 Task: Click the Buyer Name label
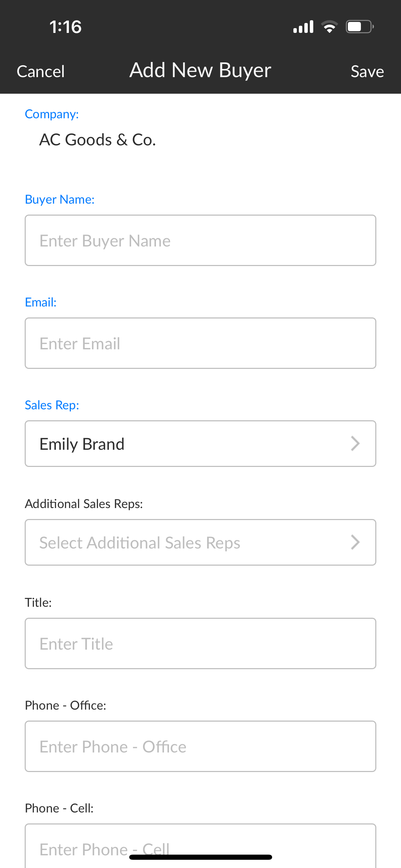[60, 200]
